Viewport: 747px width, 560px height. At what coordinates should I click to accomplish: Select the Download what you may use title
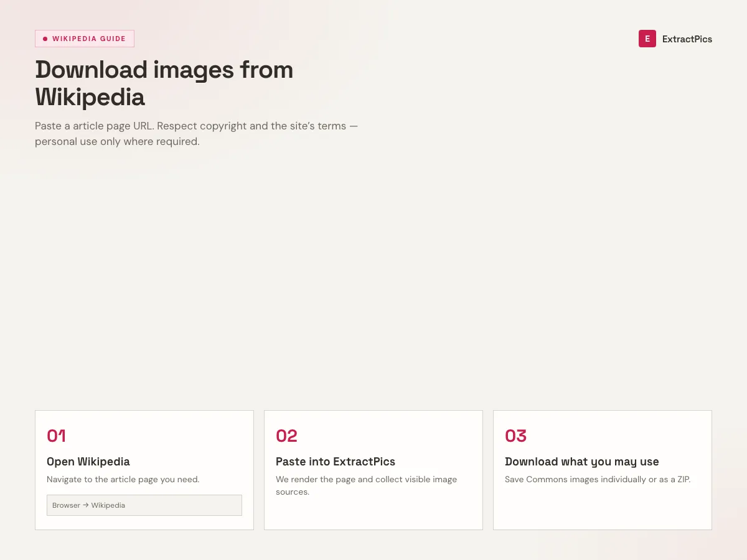coord(582,462)
